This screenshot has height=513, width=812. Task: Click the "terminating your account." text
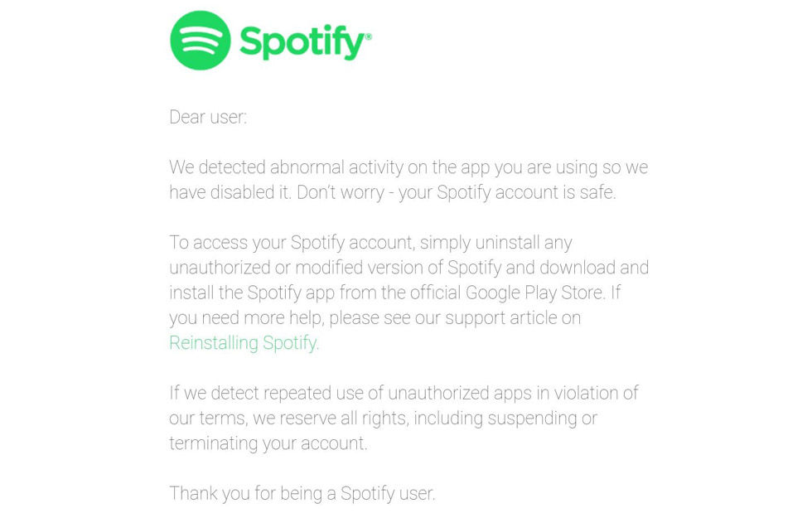(x=268, y=443)
